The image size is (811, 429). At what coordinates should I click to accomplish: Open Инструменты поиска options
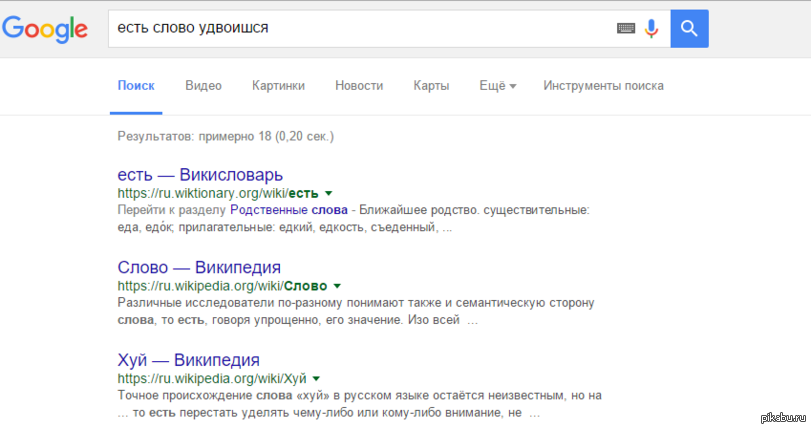603,86
